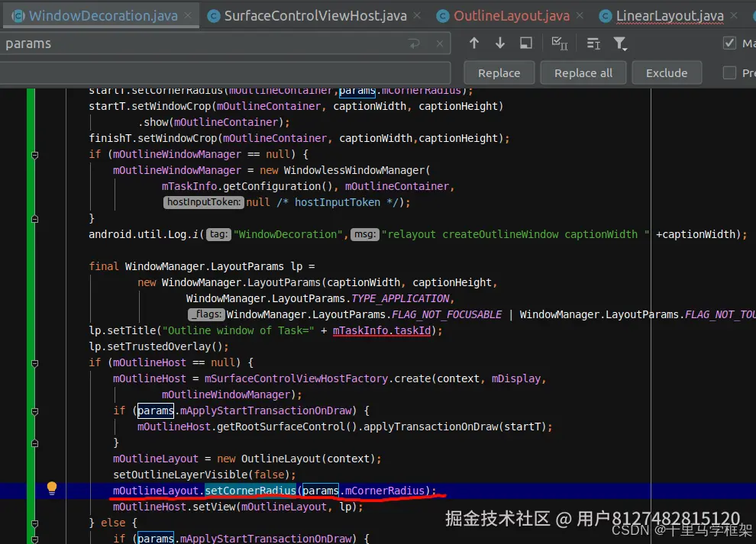Image resolution: width=756 pixels, height=544 pixels.
Task: Click "Outline window of Task=" string
Action: (239, 330)
